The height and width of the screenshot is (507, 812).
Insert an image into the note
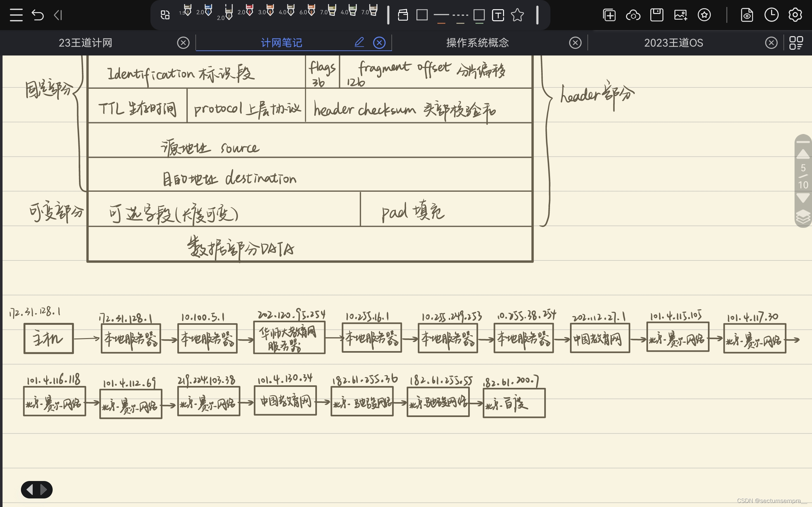coord(681,15)
